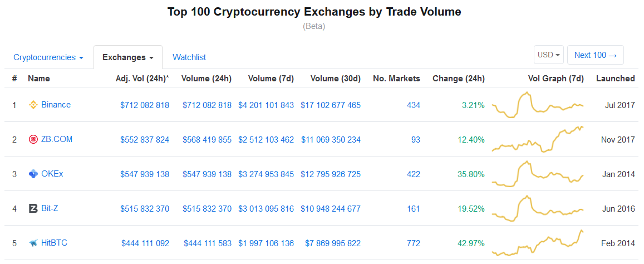The height and width of the screenshot is (264, 644).
Task: Expand the Exchanges dropdown tab
Action: click(x=127, y=57)
